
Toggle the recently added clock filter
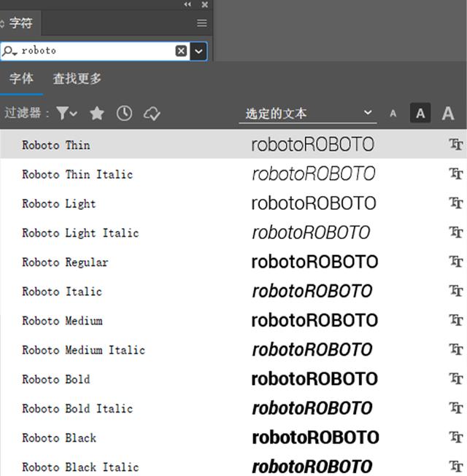coord(124,113)
